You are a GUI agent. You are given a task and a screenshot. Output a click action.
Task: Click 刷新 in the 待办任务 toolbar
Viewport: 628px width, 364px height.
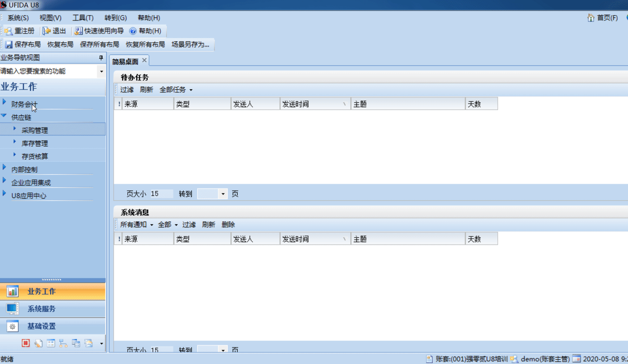pos(146,90)
